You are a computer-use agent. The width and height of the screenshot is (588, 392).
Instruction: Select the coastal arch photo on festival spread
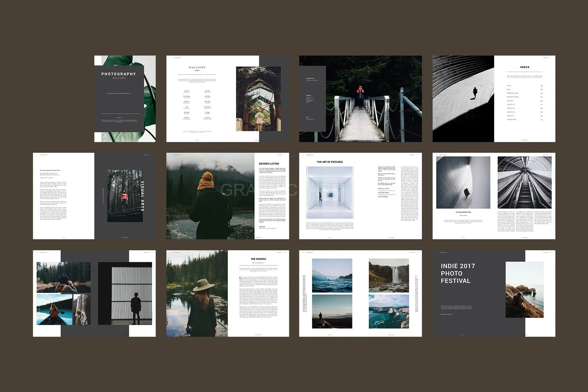click(524, 290)
